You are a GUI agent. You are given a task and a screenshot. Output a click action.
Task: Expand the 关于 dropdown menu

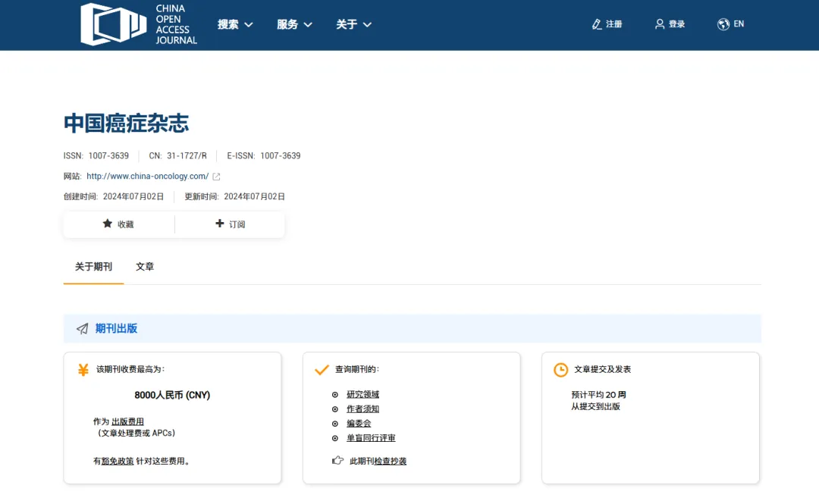353,24
